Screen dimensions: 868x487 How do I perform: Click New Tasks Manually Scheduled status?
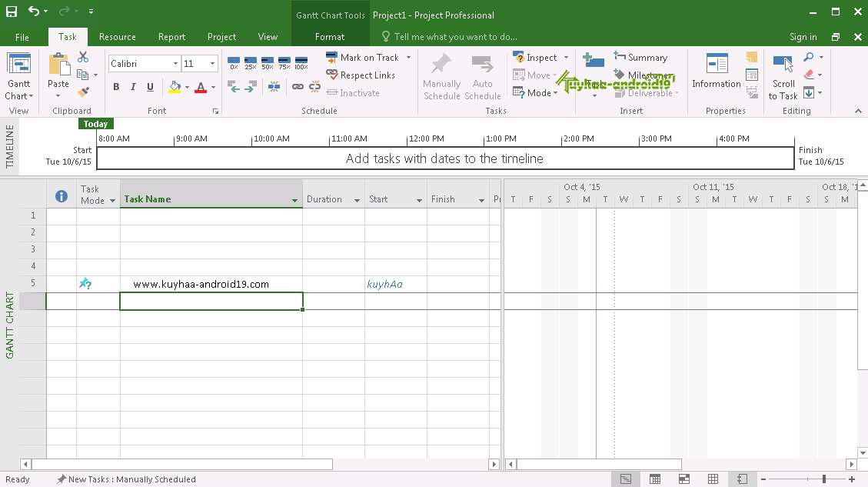click(x=126, y=479)
